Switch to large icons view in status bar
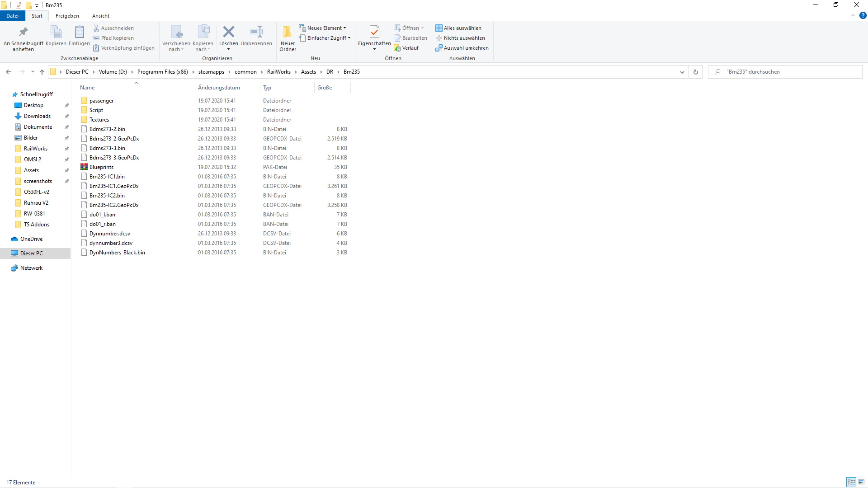Screen dimensions: 868x488 pos(861,482)
